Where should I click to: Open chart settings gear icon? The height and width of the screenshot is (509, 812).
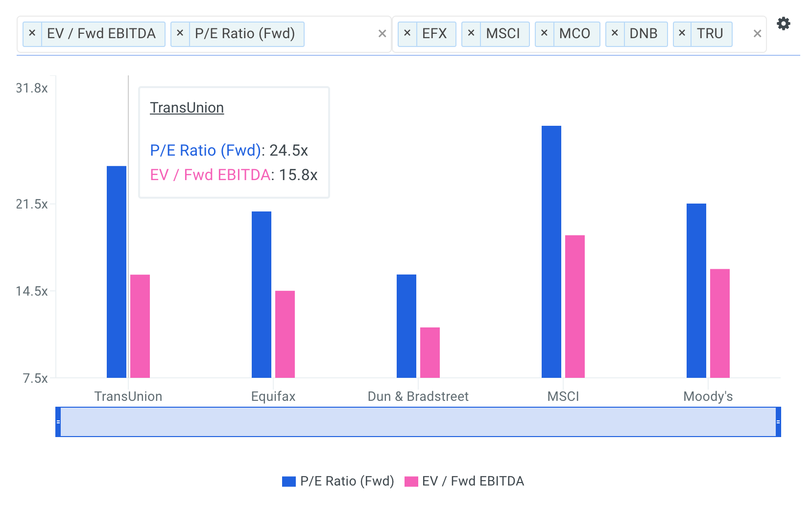click(x=784, y=23)
